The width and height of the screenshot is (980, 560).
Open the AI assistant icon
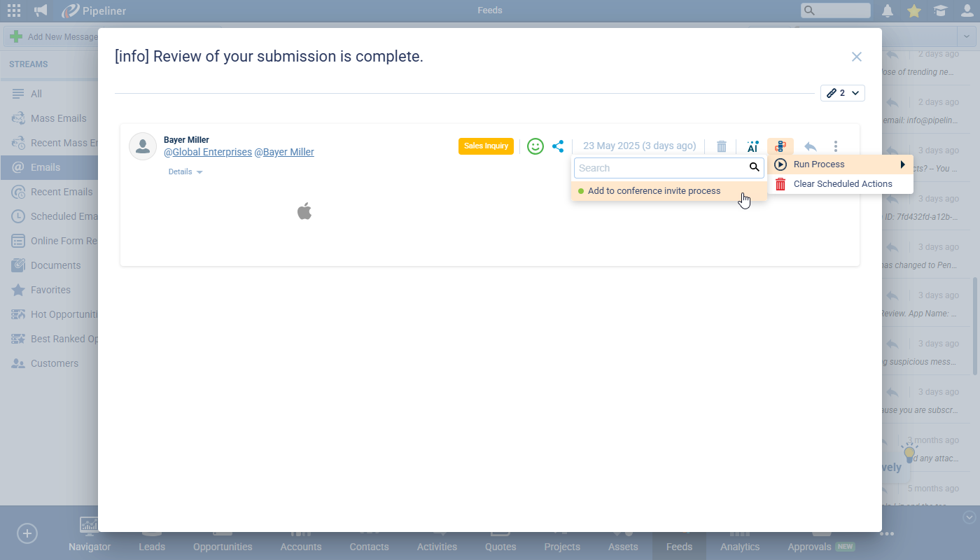tap(752, 146)
